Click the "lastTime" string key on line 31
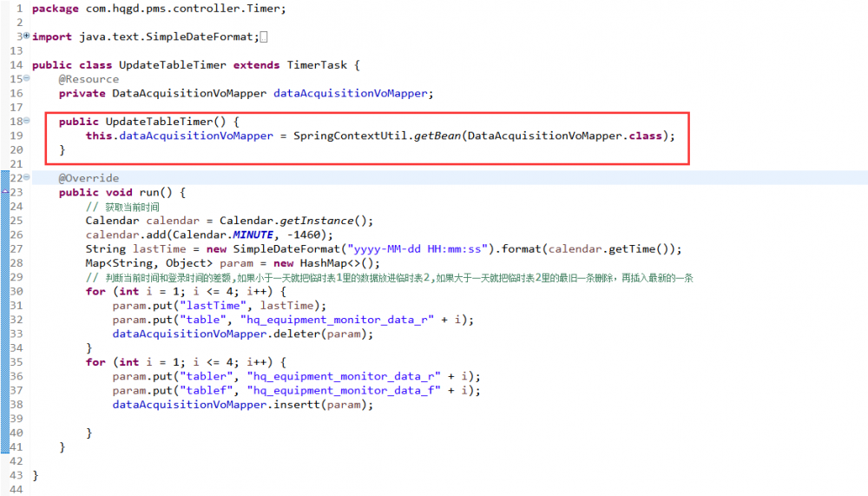 click(x=213, y=306)
